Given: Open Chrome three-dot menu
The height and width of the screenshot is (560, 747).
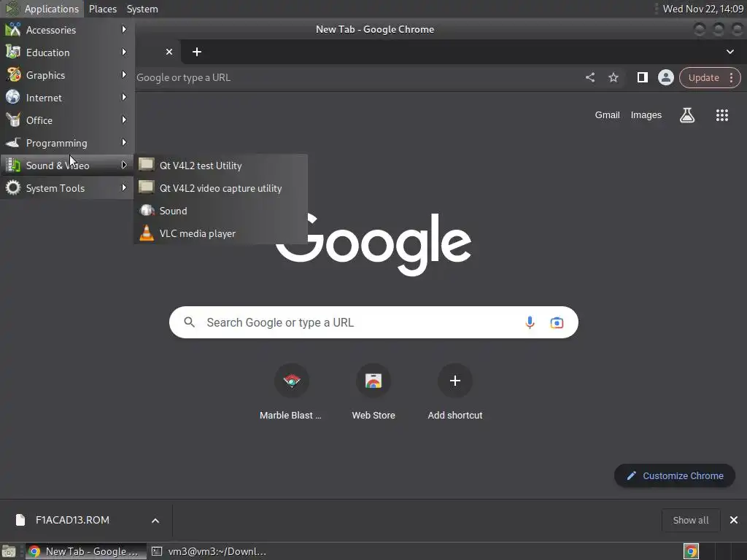Looking at the screenshot, I should point(732,77).
